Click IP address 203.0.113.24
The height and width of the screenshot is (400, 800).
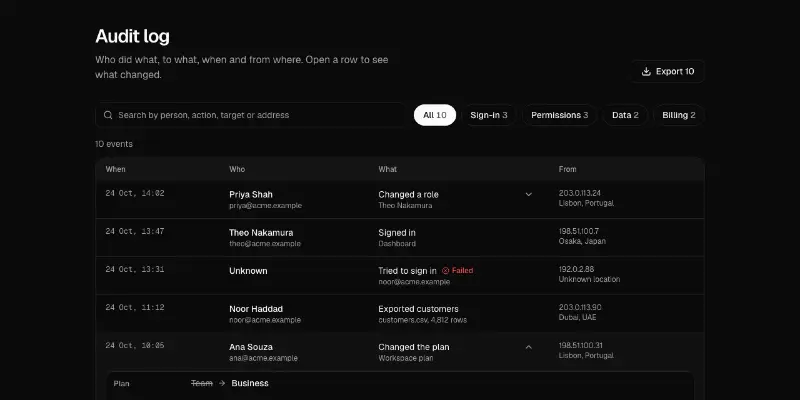click(580, 193)
